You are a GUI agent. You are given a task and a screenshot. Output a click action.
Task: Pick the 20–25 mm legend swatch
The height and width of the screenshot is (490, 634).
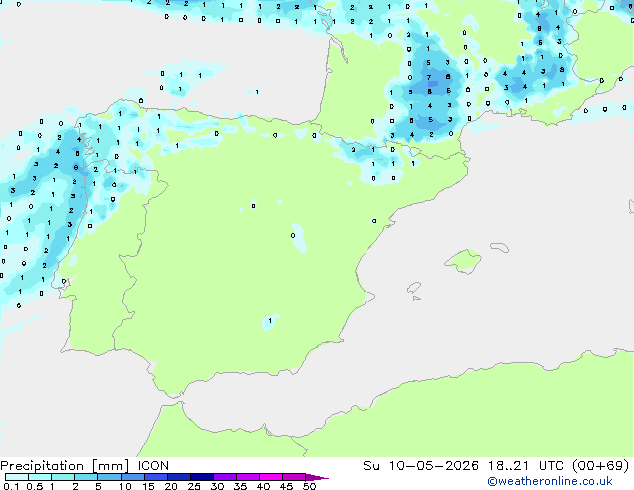178,477
